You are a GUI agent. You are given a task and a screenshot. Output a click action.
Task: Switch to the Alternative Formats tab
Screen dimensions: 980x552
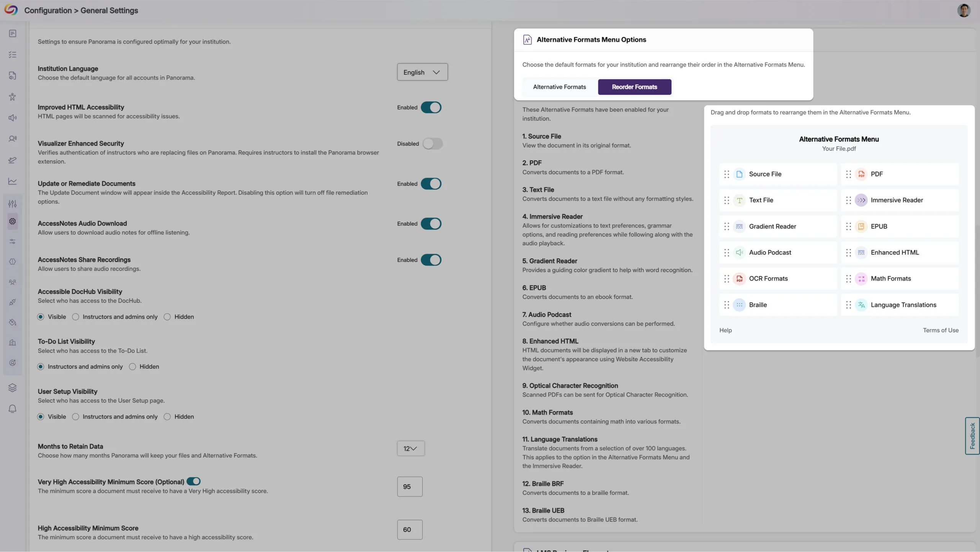pos(559,87)
